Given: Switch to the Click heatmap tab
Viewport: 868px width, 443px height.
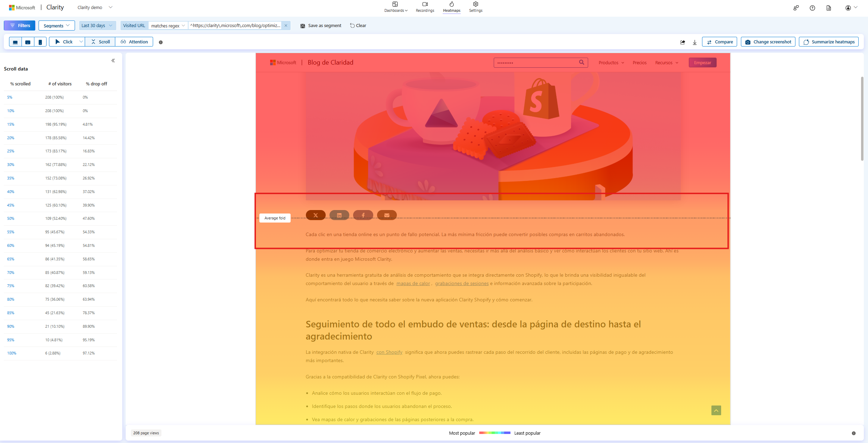Looking at the screenshot, I should [67, 42].
